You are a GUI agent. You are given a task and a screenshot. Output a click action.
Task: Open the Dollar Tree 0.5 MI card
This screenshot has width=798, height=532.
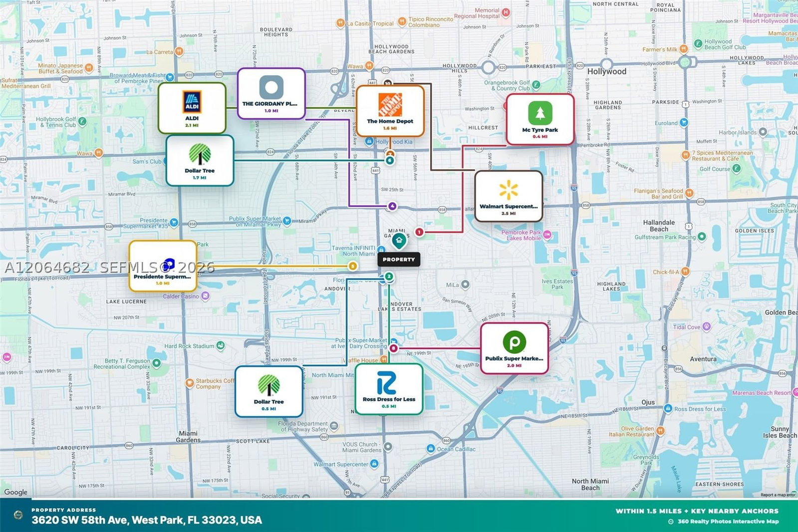[268, 391]
